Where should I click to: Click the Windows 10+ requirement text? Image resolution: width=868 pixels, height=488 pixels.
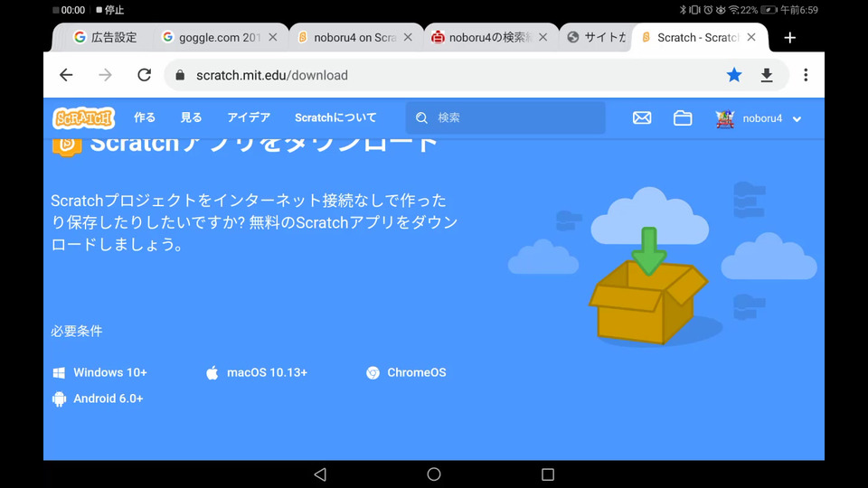pyautogui.click(x=110, y=372)
